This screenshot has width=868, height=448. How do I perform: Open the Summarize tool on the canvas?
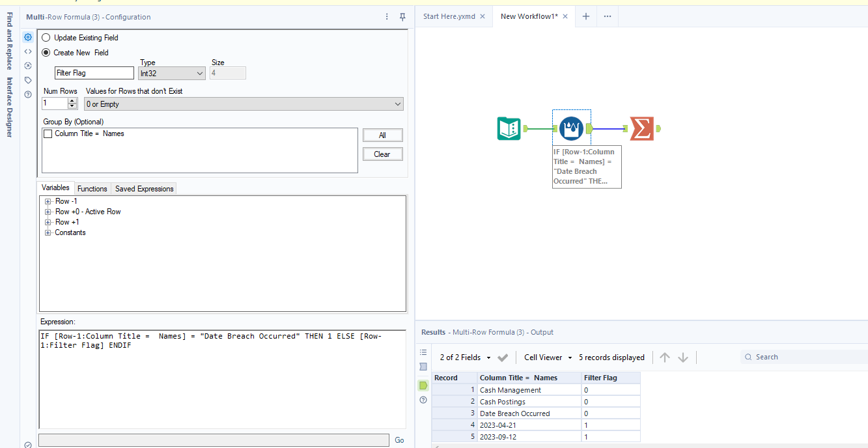click(641, 128)
